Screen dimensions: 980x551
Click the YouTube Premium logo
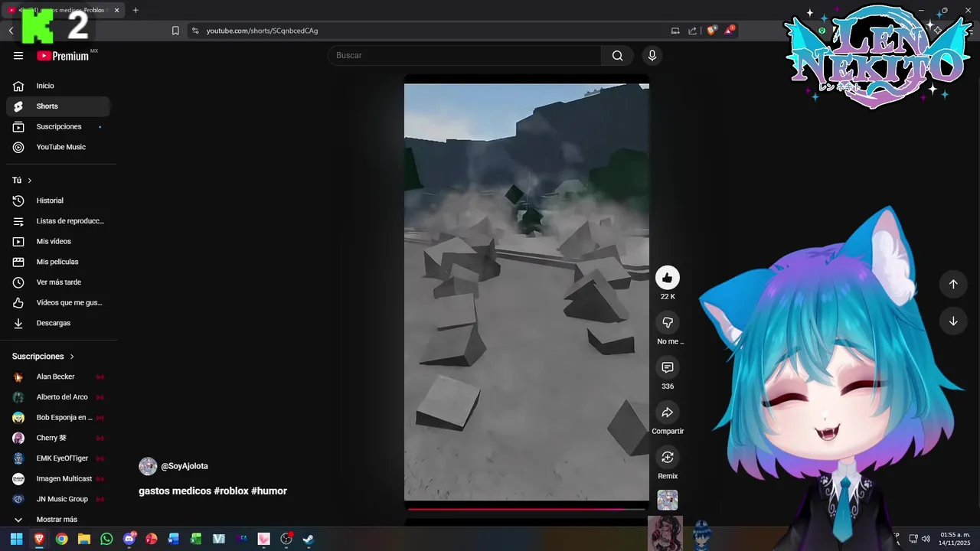63,56
